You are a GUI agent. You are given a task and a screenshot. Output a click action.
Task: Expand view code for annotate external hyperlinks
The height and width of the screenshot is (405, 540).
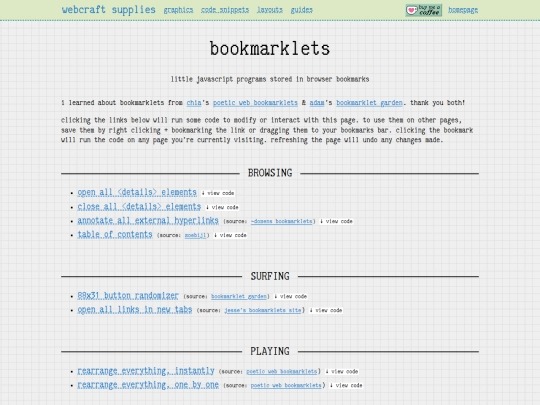[x=336, y=221]
